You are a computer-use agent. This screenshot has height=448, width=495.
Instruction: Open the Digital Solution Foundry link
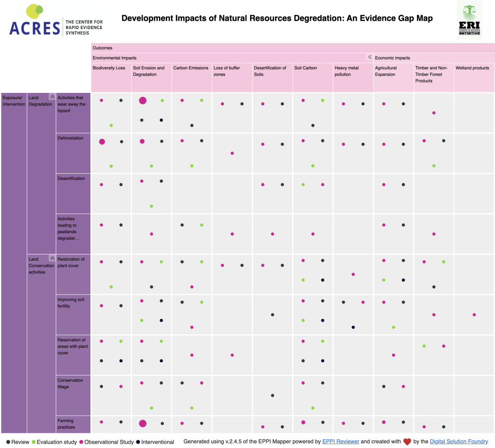click(459, 441)
